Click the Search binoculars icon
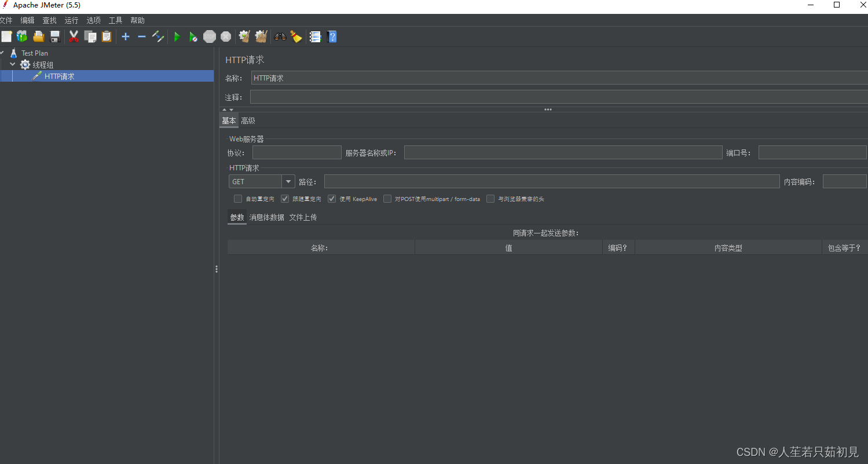868x464 pixels. 280,36
